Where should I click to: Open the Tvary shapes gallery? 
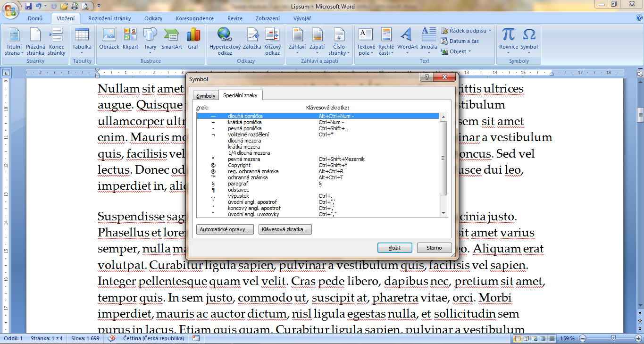(x=150, y=42)
